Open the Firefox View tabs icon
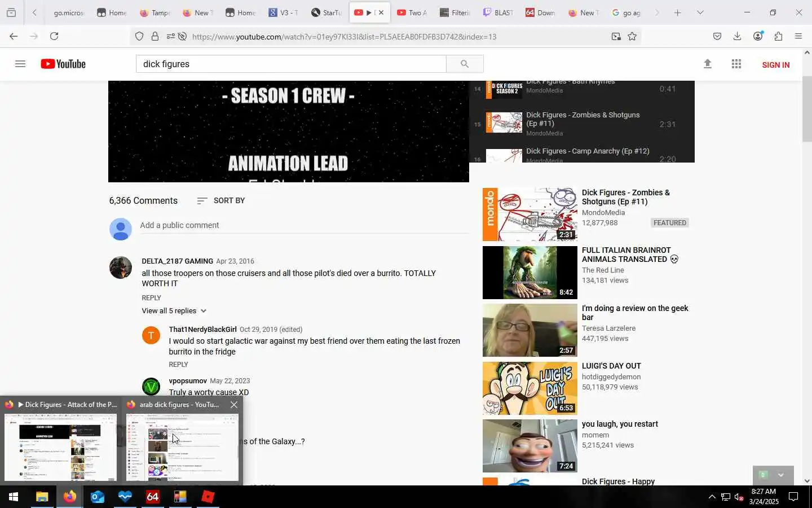Image resolution: width=812 pixels, height=508 pixels. [11, 12]
